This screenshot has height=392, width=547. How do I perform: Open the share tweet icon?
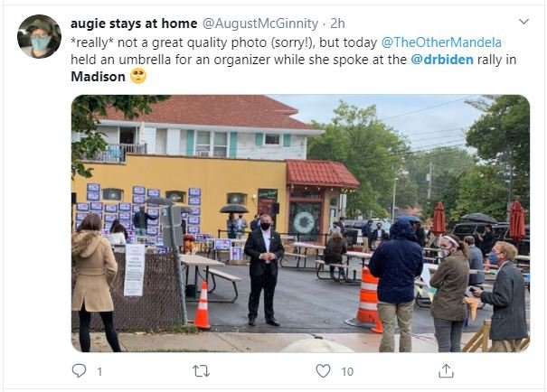pos(446,370)
